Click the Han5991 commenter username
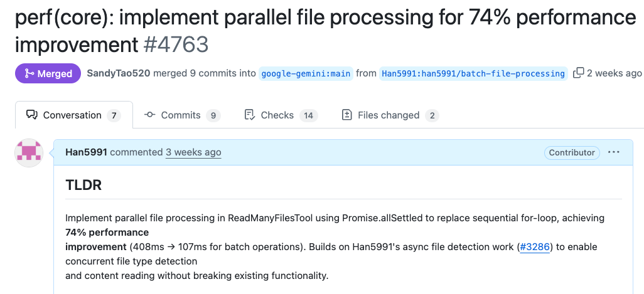Screen dimensions: 644x294 coord(86,152)
